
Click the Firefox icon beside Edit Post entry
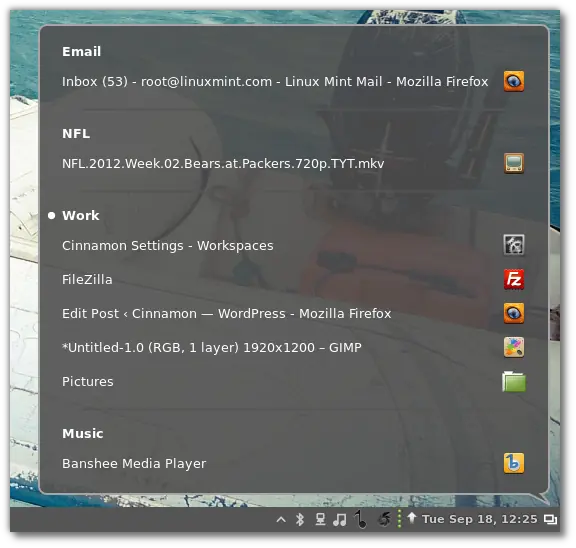click(x=514, y=313)
